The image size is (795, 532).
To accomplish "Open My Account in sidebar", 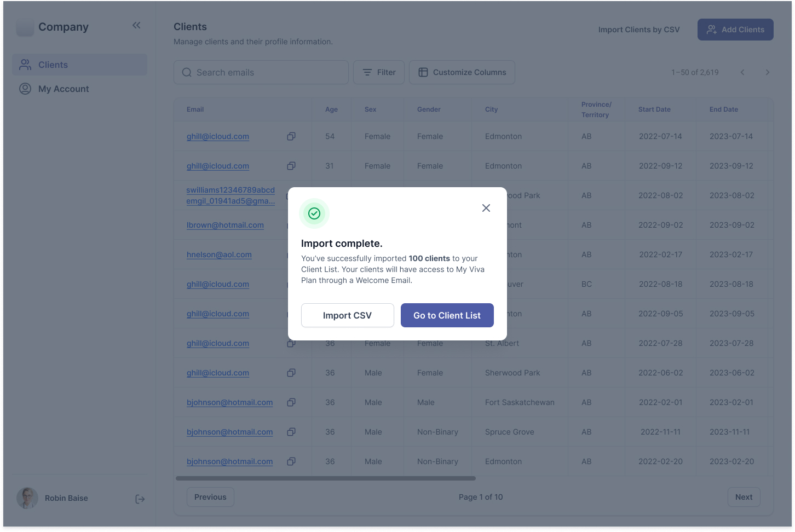I will coord(64,89).
